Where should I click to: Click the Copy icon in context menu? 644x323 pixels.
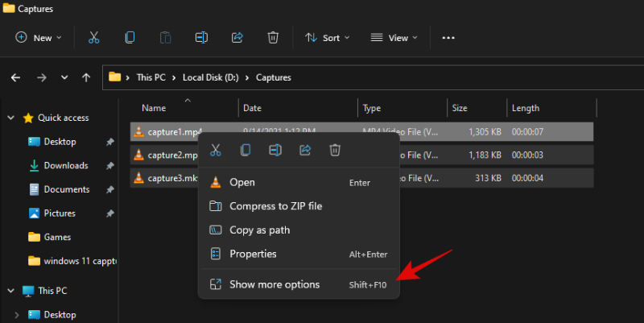tap(246, 150)
